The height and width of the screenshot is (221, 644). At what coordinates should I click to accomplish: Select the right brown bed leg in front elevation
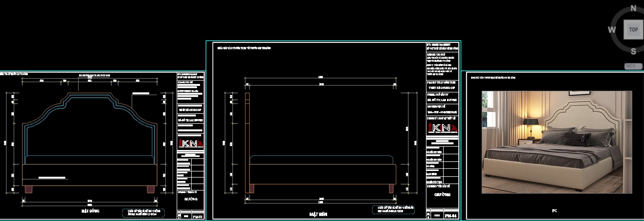pyautogui.click(x=150, y=189)
